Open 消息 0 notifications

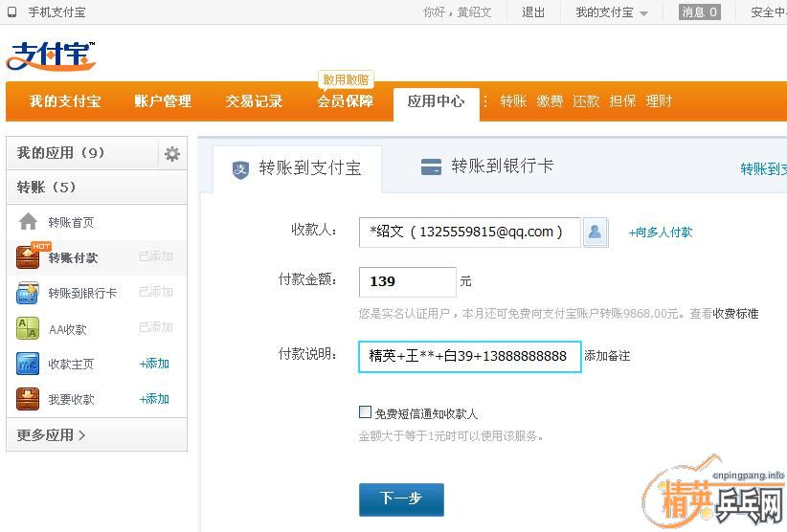700,12
